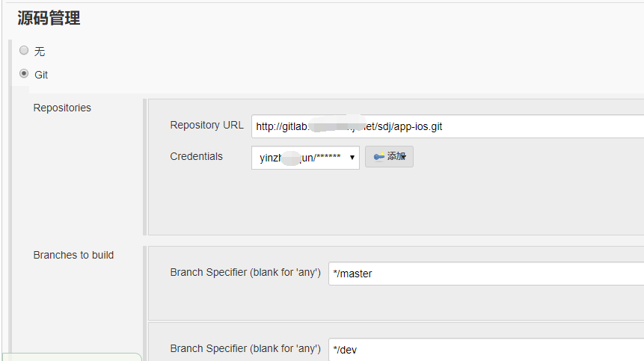Image resolution: width=644 pixels, height=361 pixels.
Task: Open the Credentials dropdown list
Action: [x=305, y=158]
